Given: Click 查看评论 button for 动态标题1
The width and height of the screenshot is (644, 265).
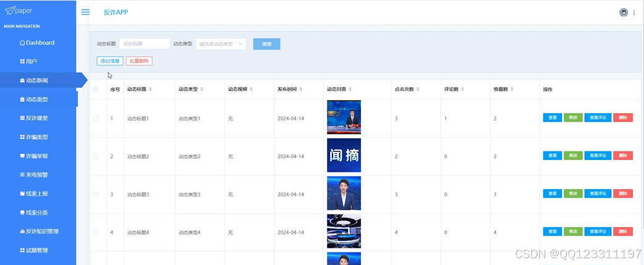Looking at the screenshot, I should click(598, 118).
